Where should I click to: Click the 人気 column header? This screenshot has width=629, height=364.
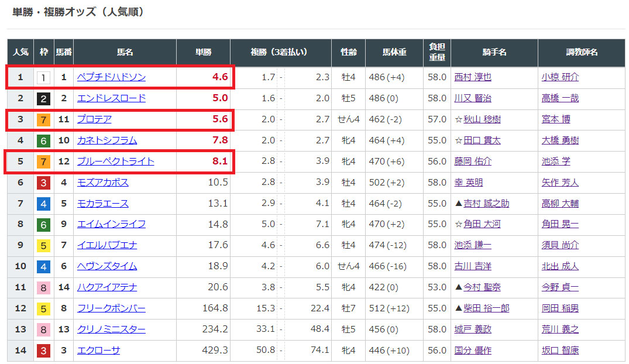20,53
